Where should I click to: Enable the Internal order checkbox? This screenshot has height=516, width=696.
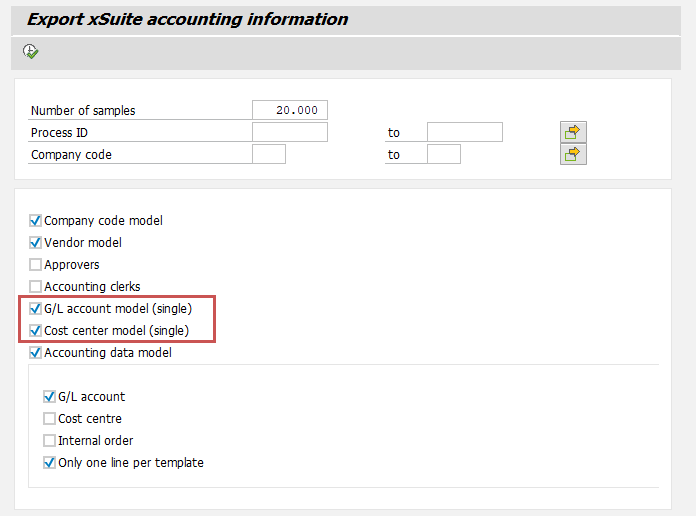[x=50, y=441]
